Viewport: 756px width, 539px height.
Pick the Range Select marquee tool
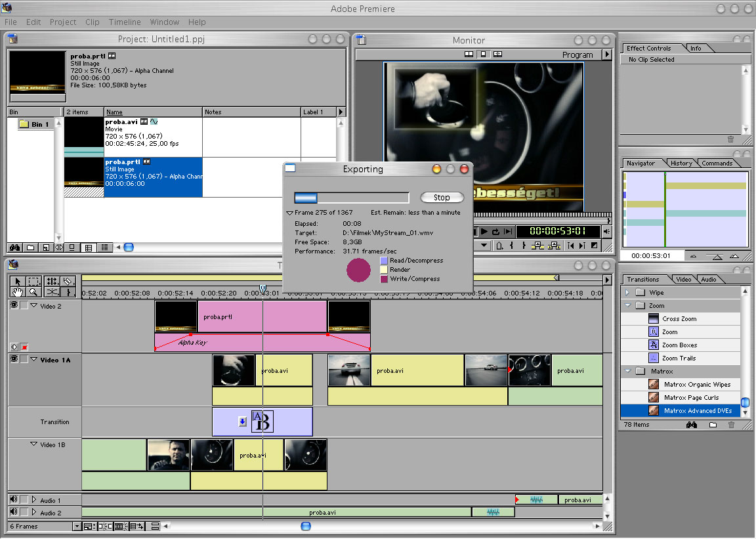[34, 281]
